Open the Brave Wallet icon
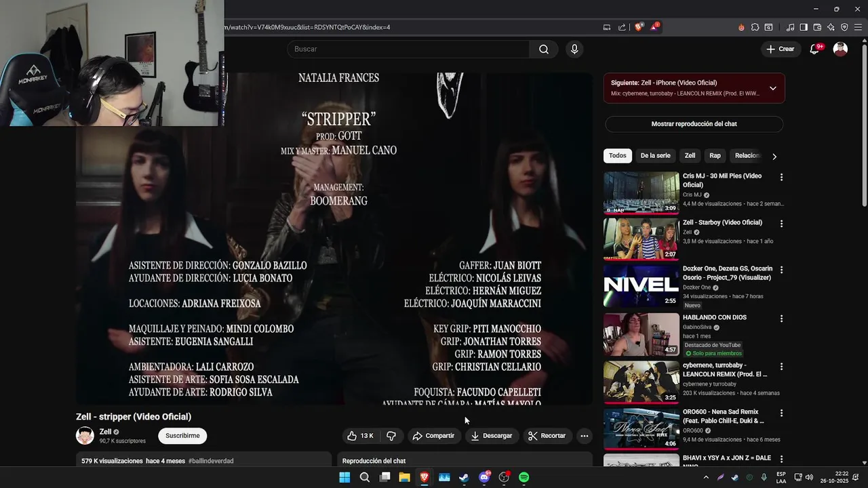This screenshot has height=488, width=868. [x=817, y=27]
